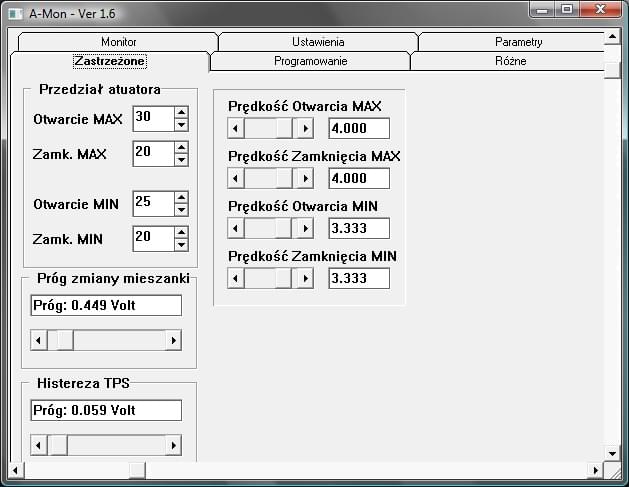Decrease Zamk. MIN value with down arrow
629x487 pixels.
pyautogui.click(x=181, y=244)
